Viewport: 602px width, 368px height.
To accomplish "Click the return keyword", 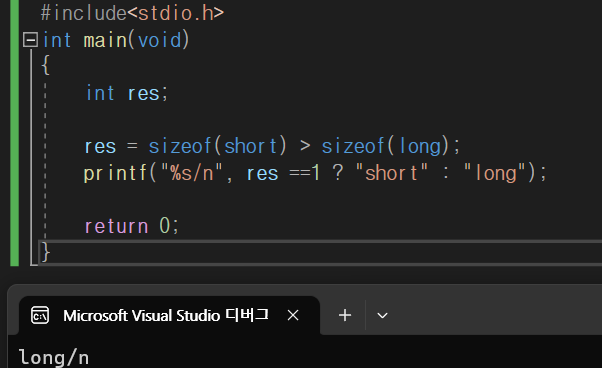I will pyautogui.click(x=116, y=226).
